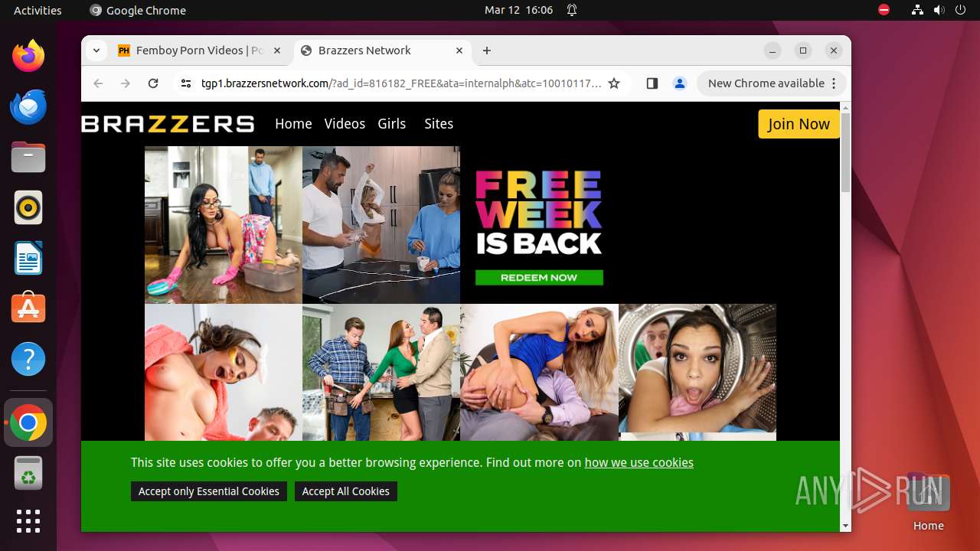The width and height of the screenshot is (980, 551).
Task: Open the network status icon in the system tray
Action: 917,10
